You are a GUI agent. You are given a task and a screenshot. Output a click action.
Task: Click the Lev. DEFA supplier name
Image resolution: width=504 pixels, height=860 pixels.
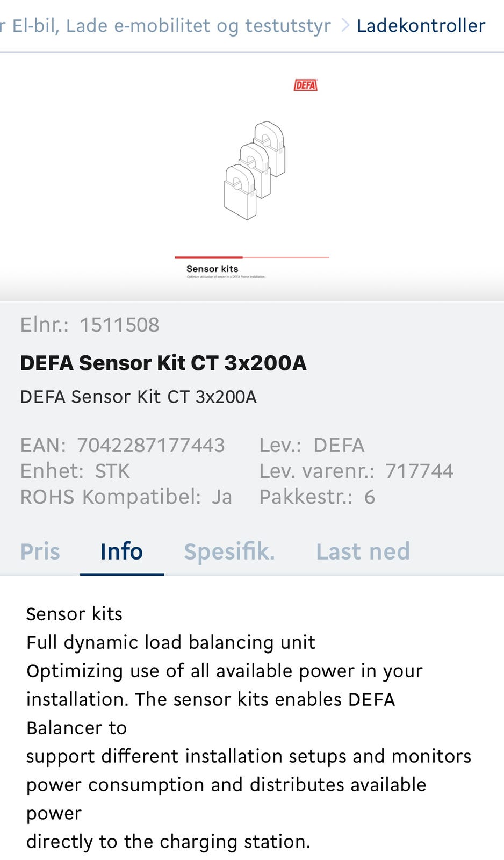pos(339,445)
